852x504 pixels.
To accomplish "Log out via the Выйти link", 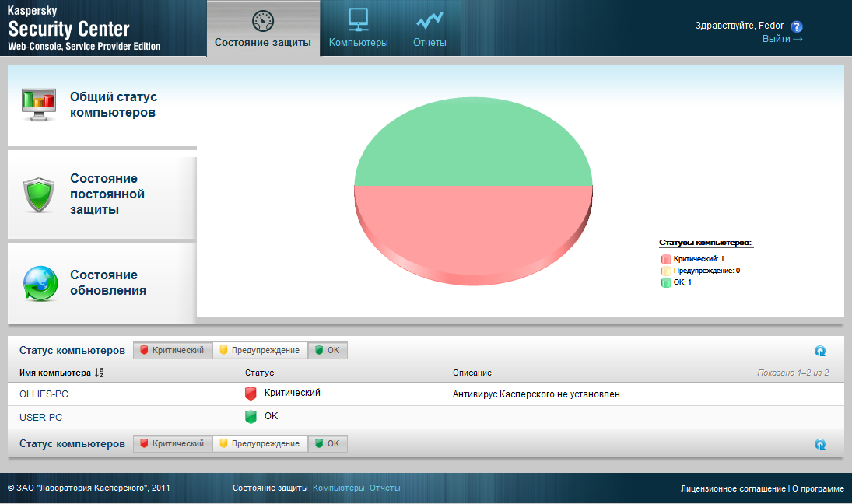I will click(x=782, y=39).
